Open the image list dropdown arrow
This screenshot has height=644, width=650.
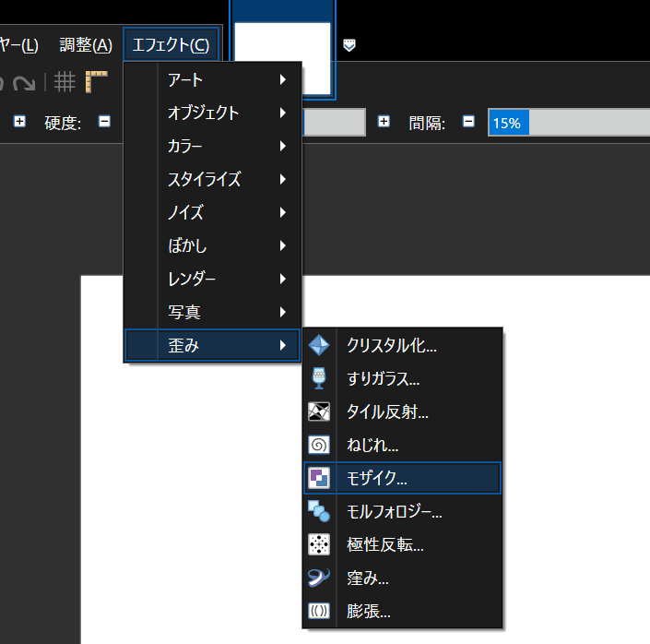click(349, 45)
